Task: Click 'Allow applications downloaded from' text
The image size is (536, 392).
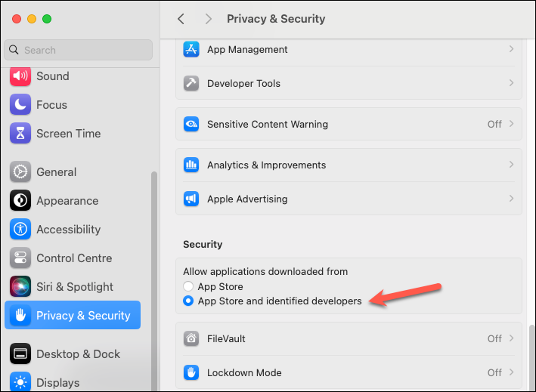Action: (x=265, y=271)
